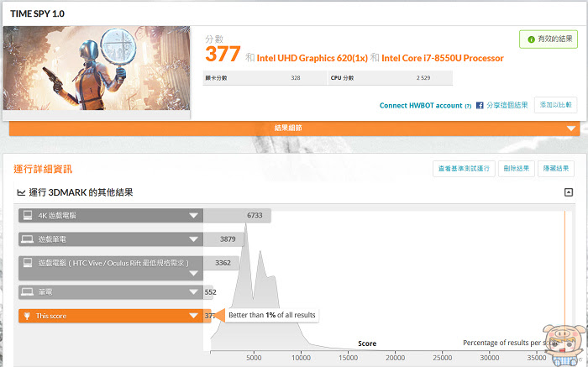
Task: Click the 刪除結果 delete result button
Action: coord(517,169)
